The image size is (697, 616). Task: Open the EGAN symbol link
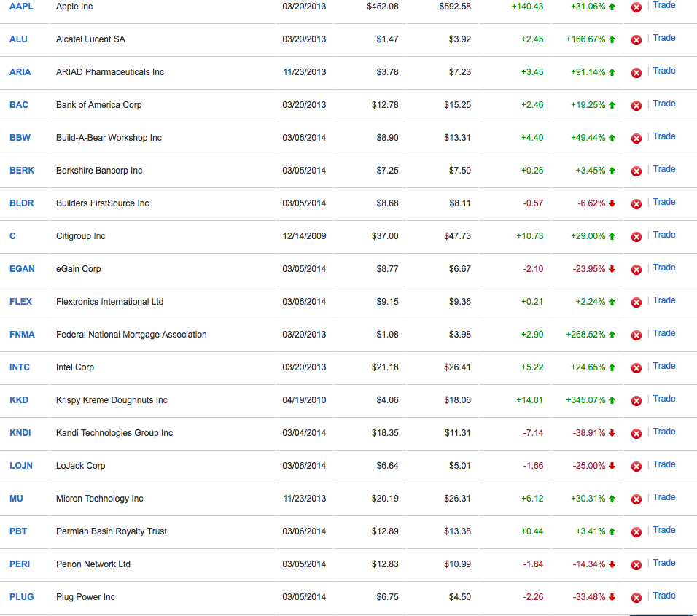[22, 269]
